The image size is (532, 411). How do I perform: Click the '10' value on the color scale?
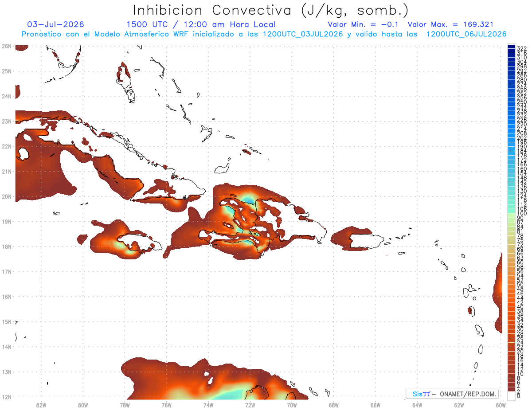[x=520, y=374]
